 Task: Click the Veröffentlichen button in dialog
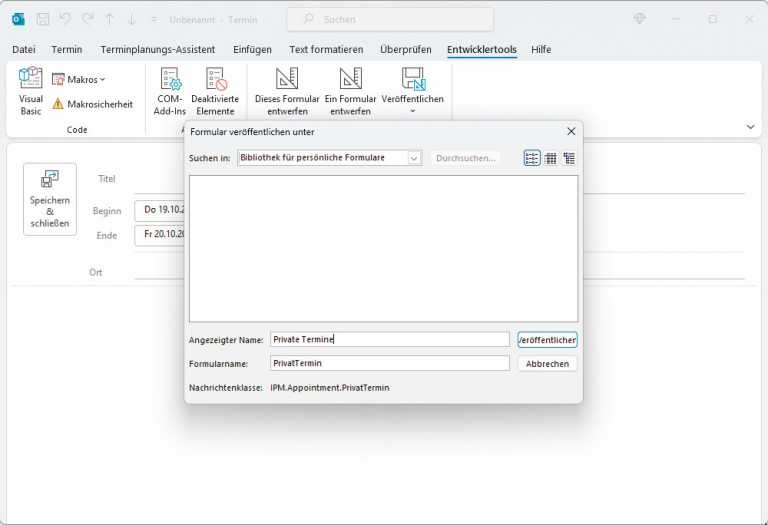(x=547, y=340)
